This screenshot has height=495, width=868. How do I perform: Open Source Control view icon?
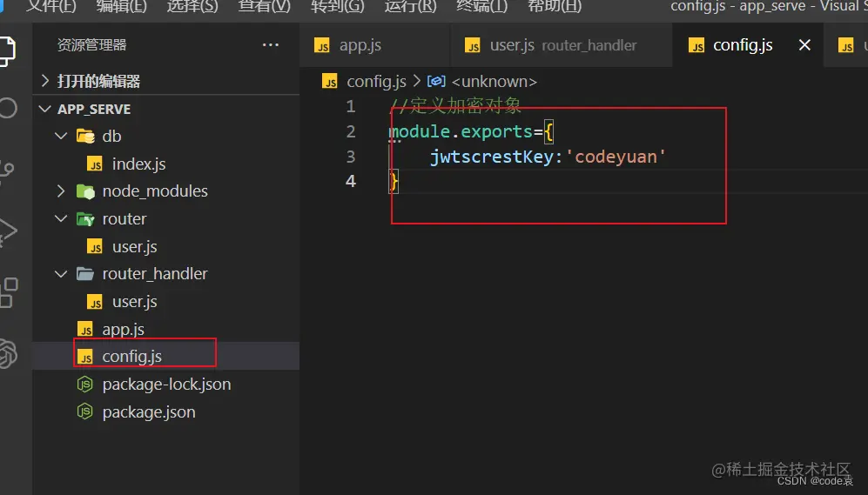[x=7, y=171]
